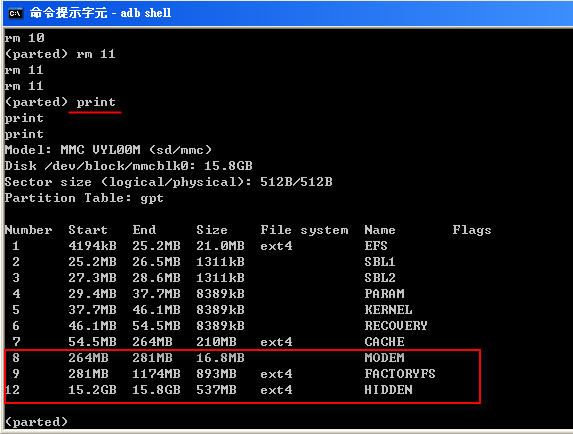Click the size '210MB' of CACHE
This screenshot has height=434, width=573.
pyautogui.click(x=216, y=342)
